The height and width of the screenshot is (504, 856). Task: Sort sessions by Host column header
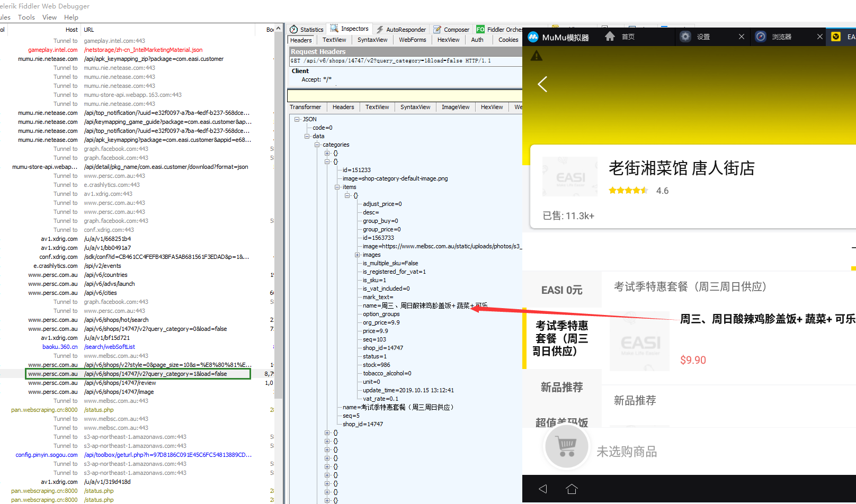[72, 30]
